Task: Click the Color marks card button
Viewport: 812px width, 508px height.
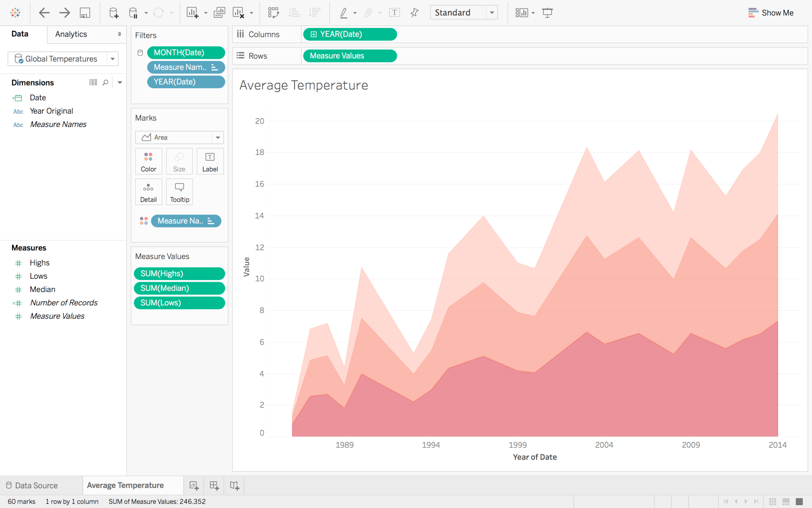Action: click(148, 161)
